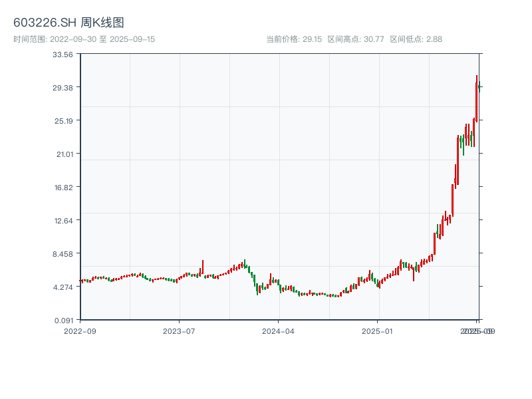This screenshot has height=399, width=532.
Task: Click the x-axis label 2025-01
Action: click(x=377, y=331)
